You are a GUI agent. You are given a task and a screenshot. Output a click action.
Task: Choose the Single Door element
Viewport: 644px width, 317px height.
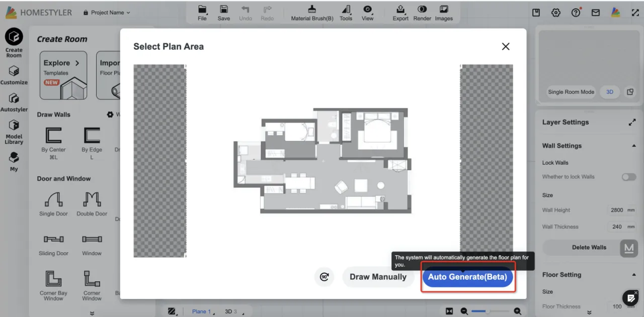coord(53,204)
